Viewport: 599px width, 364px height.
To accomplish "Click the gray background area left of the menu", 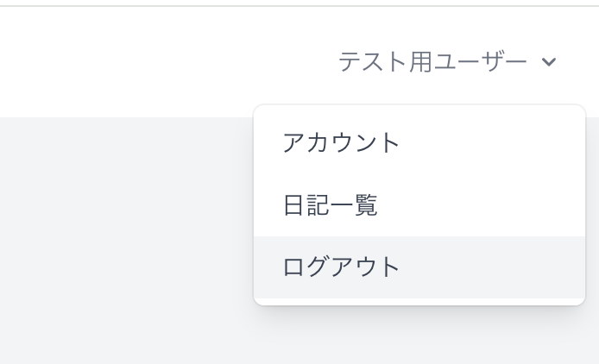I will click(x=121, y=242).
